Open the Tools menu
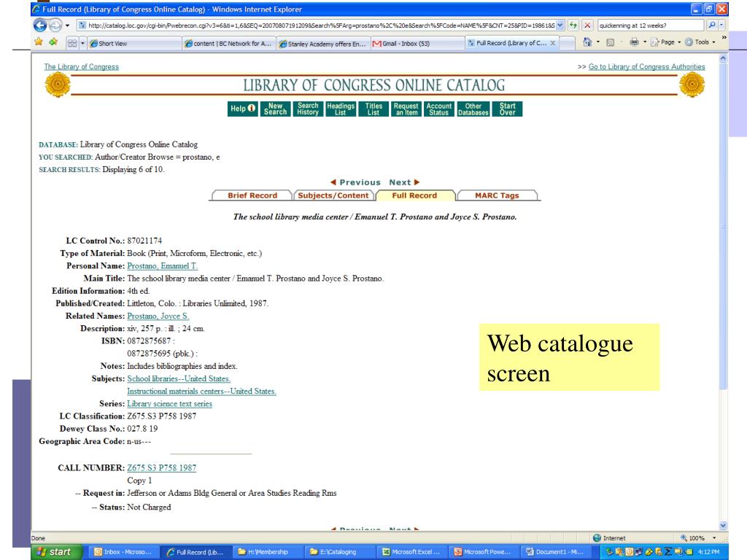747x560 pixels. click(700, 42)
